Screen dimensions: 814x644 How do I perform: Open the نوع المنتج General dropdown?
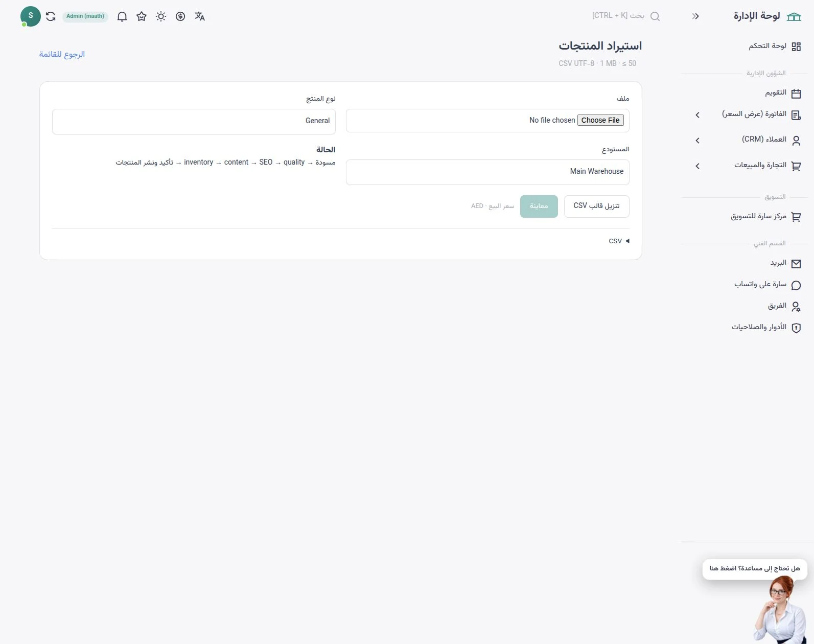(x=194, y=121)
